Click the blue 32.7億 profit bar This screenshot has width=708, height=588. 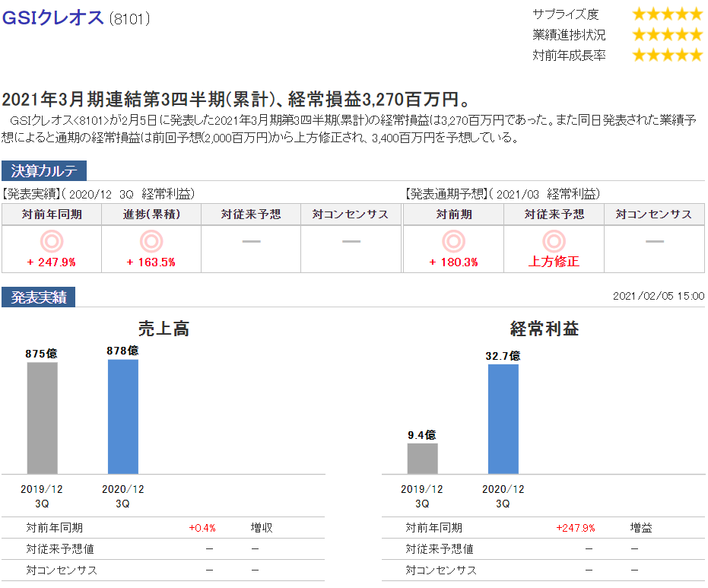pyautogui.click(x=503, y=419)
